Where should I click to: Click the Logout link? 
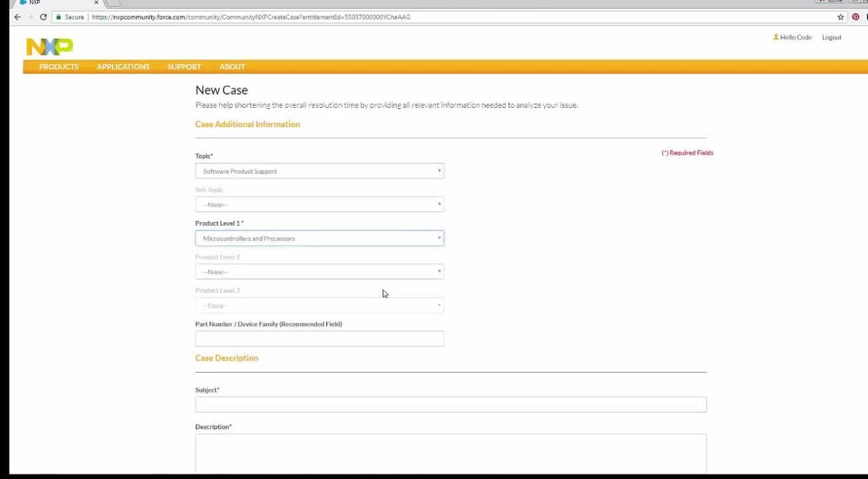tap(831, 37)
